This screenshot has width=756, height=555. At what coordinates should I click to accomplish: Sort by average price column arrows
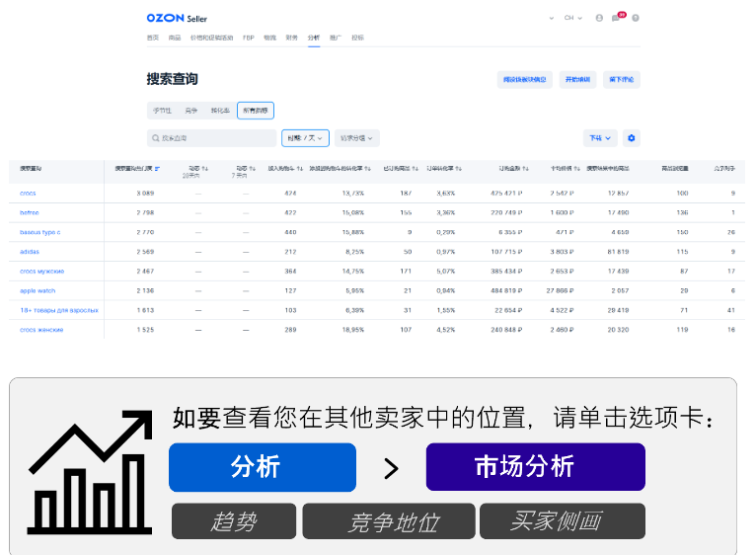tap(577, 169)
